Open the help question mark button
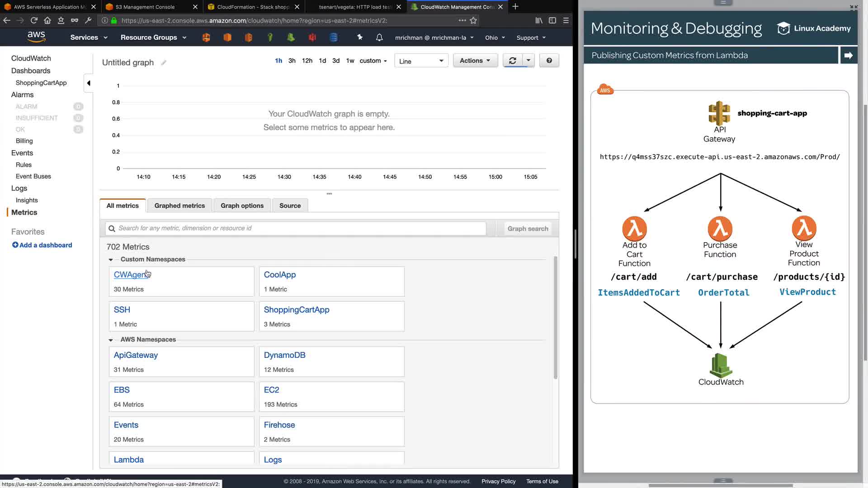 (549, 61)
